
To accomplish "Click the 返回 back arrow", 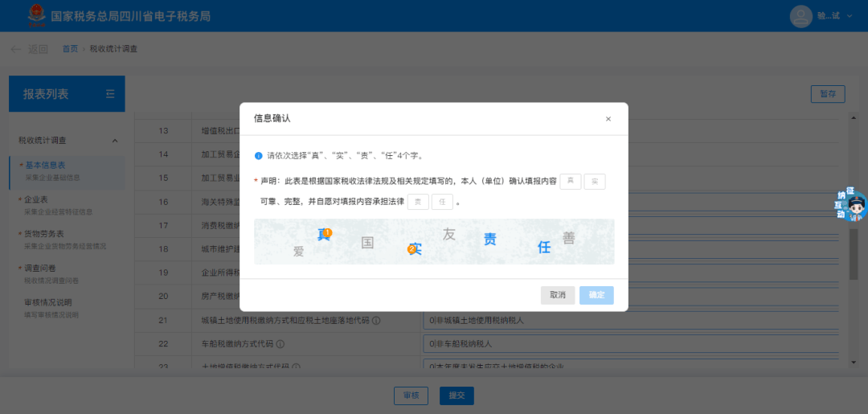I will click(x=16, y=49).
